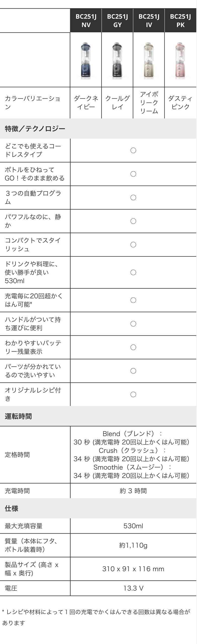Click the dusty pink blender image
The height and width of the screenshot is (644, 197).
(x=180, y=60)
